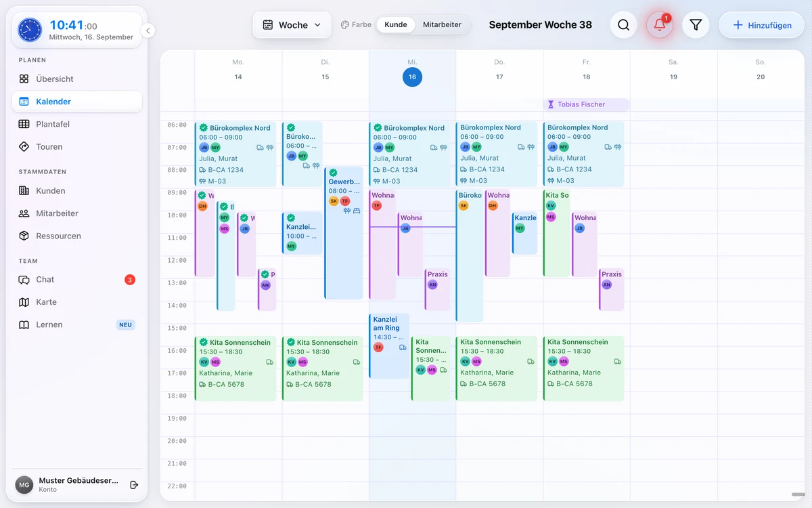This screenshot has height=508, width=812.
Task: Click the Hinzufügen button
Action: pyautogui.click(x=761, y=25)
